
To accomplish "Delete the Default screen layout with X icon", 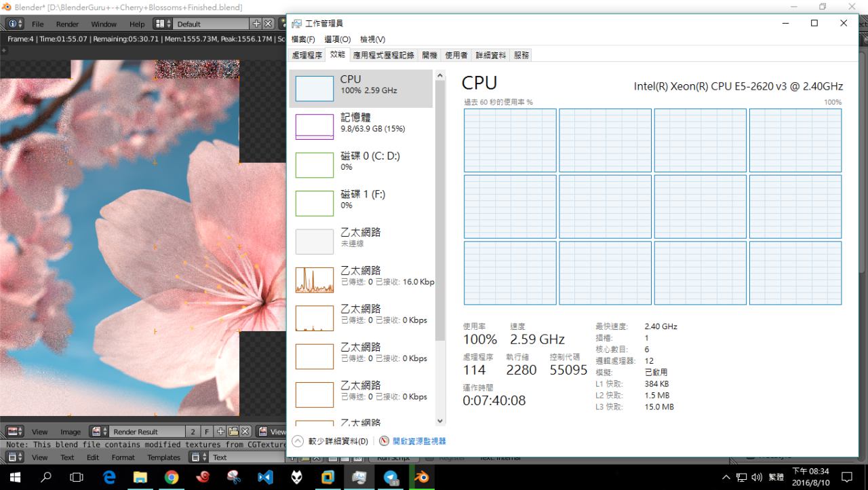I will coord(269,24).
